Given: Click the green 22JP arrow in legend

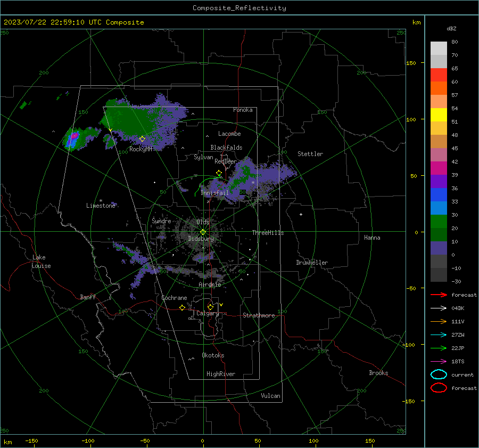Looking at the screenshot, I should [x=439, y=348].
